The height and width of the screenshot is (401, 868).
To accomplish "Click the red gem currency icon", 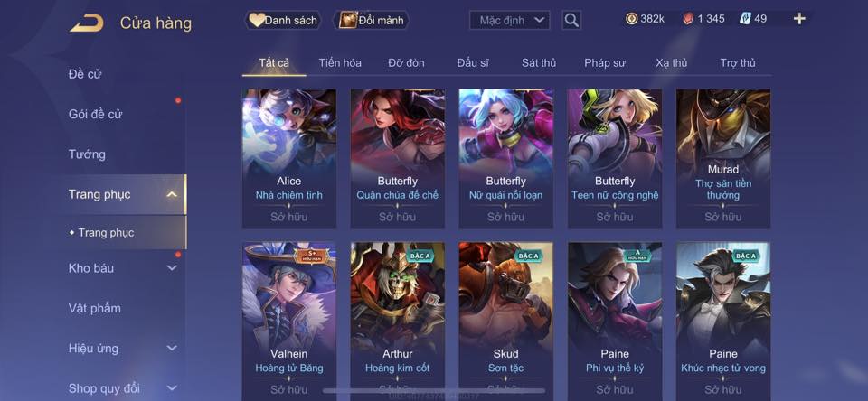I will (x=689, y=19).
